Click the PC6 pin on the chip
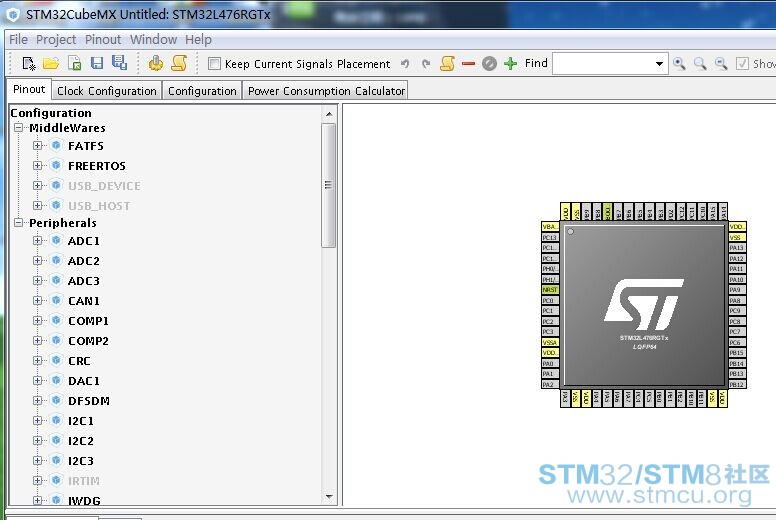Viewport: 776px width, 520px height. (737, 342)
